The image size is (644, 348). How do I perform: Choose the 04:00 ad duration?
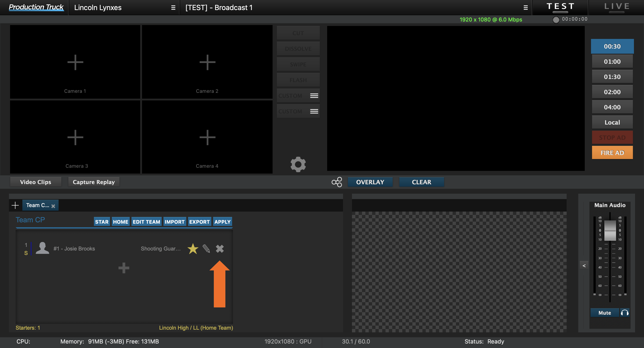(612, 107)
